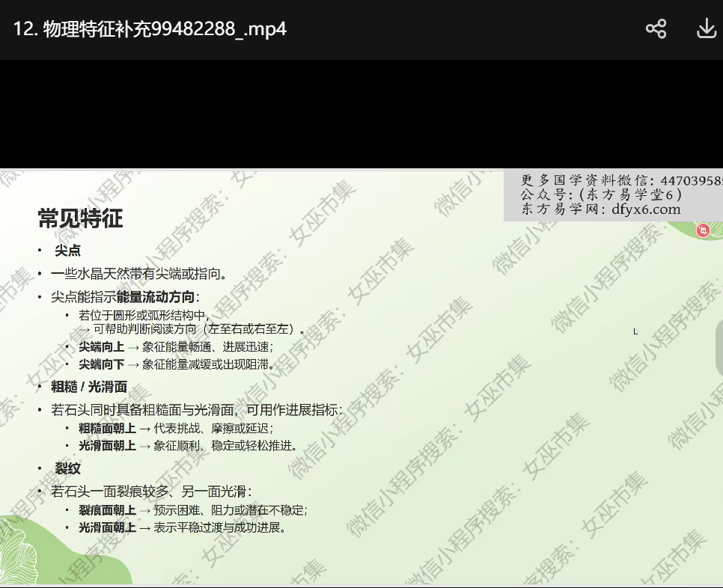
Task: Click the bold text 能量流动方向
Action: point(156,297)
